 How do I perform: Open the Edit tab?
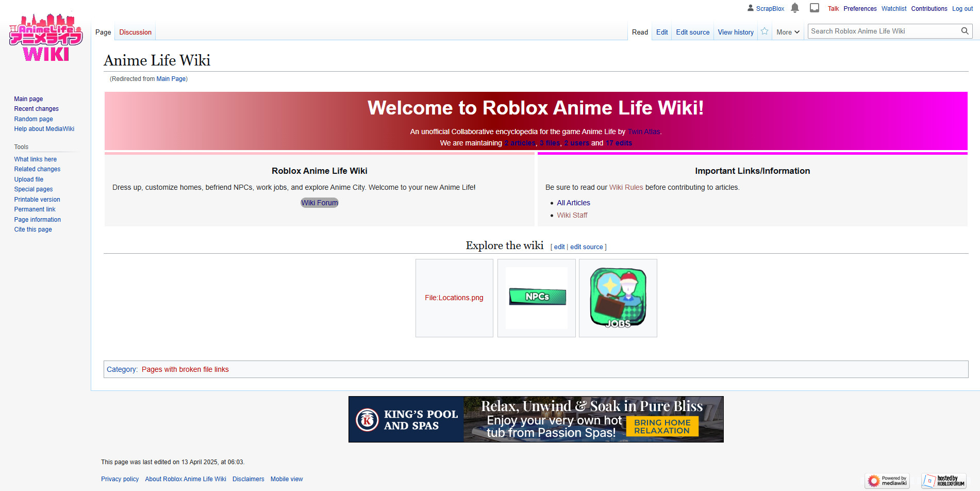point(662,32)
